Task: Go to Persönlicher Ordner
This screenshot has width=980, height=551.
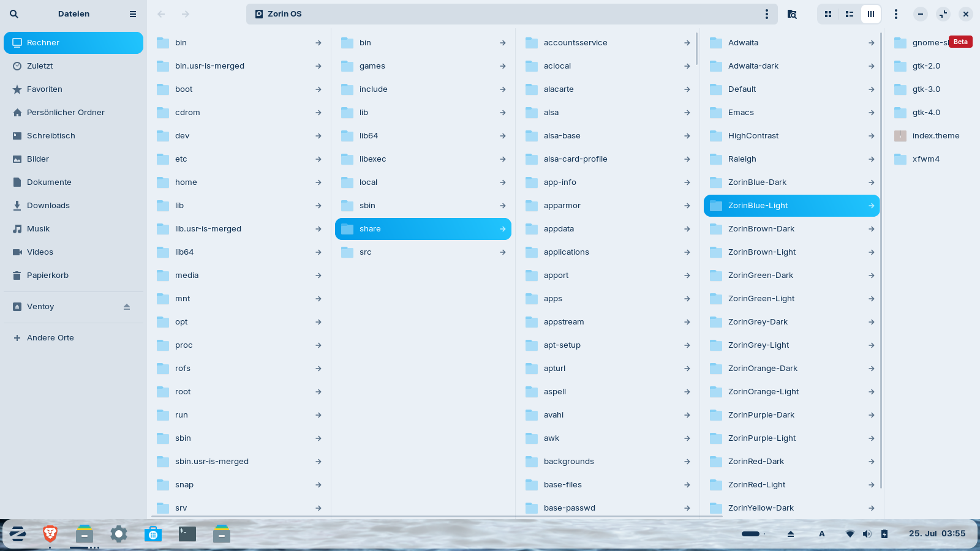Action: 73,113
